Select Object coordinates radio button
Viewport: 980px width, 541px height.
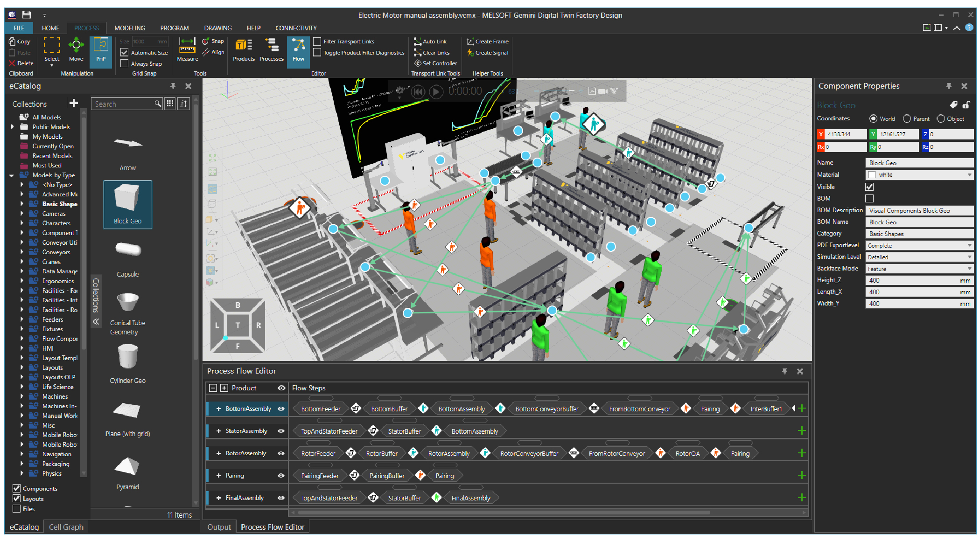click(941, 119)
